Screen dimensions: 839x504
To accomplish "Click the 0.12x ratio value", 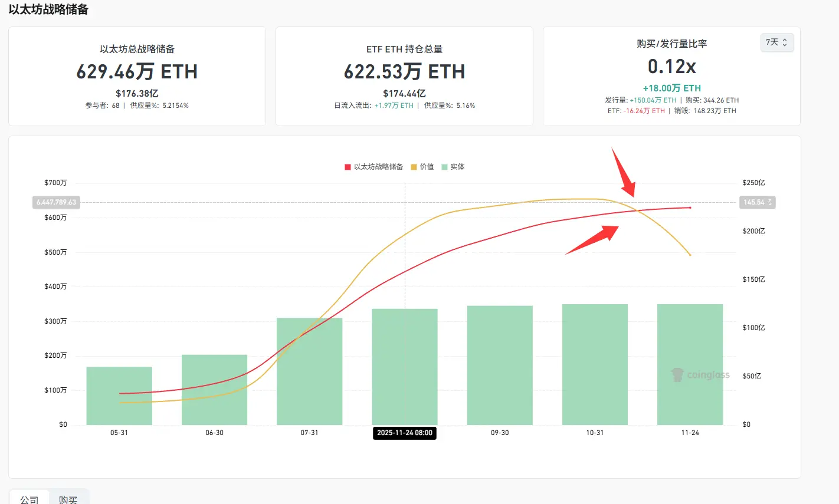I will [x=671, y=67].
